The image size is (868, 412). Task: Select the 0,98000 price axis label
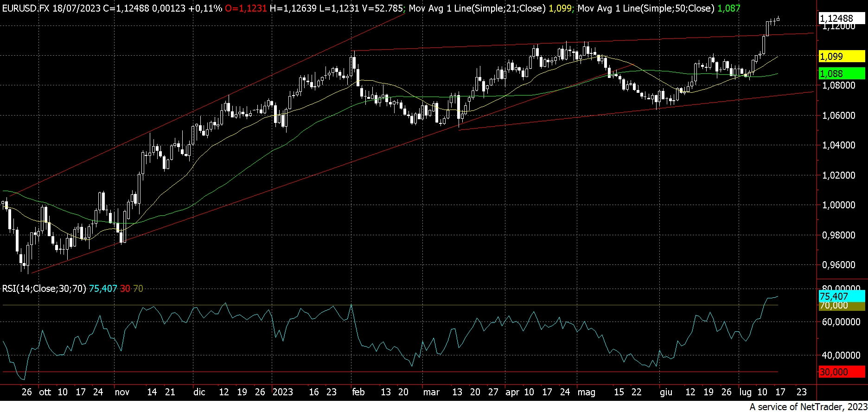(838, 235)
